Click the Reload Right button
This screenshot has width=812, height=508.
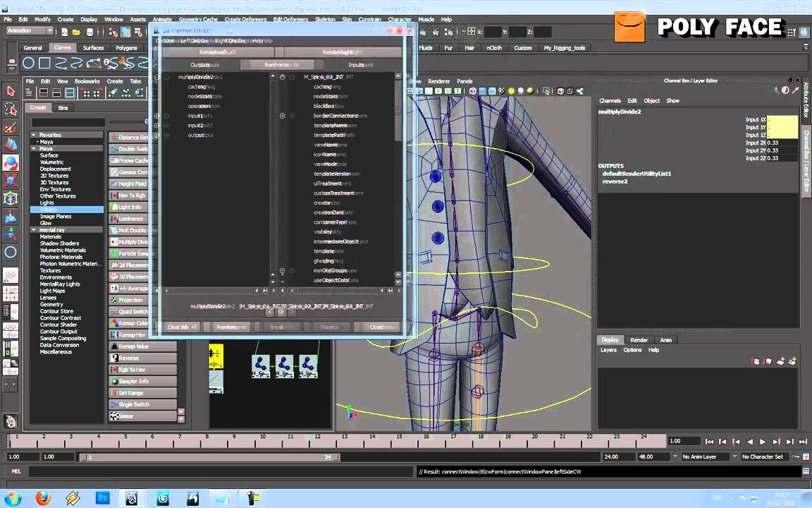coord(343,52)
